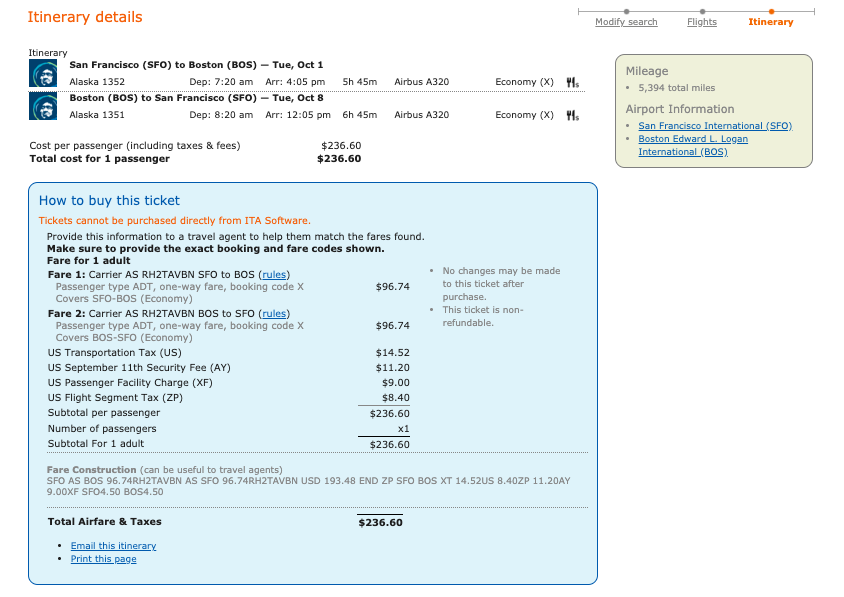The image size is (844, 597).
Task: Click the Alaska 1351 flight number
Action: 97,115
